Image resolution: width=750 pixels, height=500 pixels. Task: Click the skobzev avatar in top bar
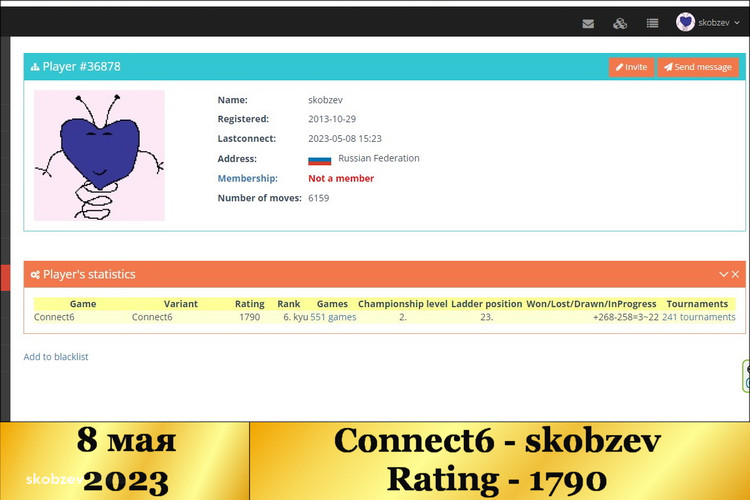coord(685,22)
